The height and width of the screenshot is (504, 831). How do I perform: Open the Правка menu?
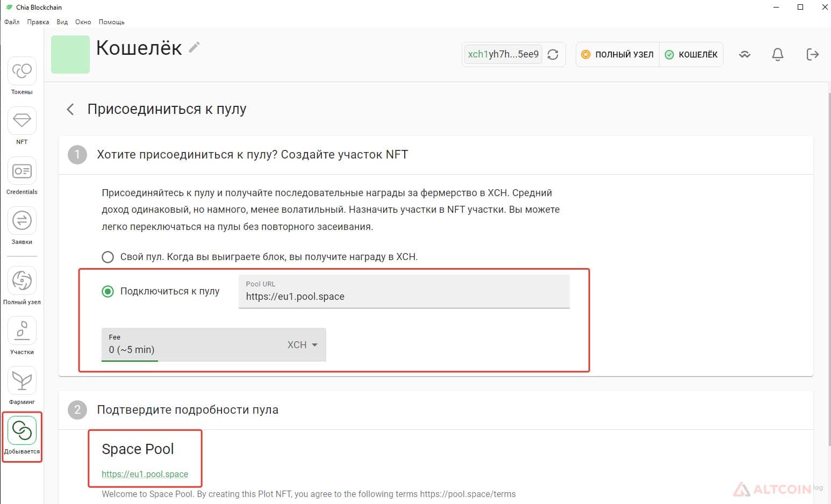pyautogui.click(x=38, y=22)
